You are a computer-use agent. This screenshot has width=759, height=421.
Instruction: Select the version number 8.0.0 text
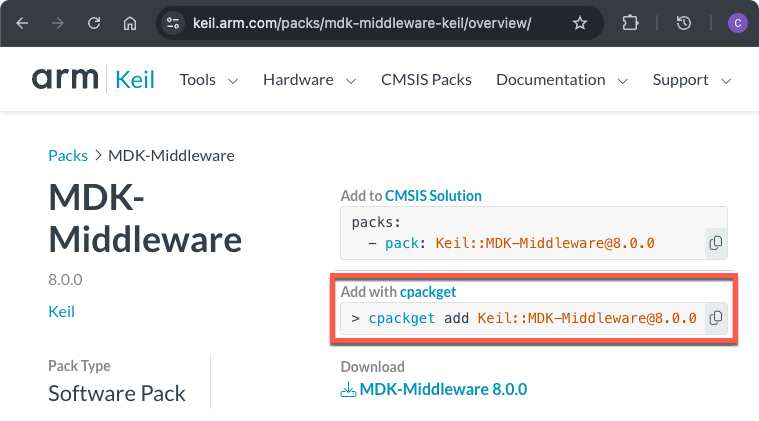(65, 280)
